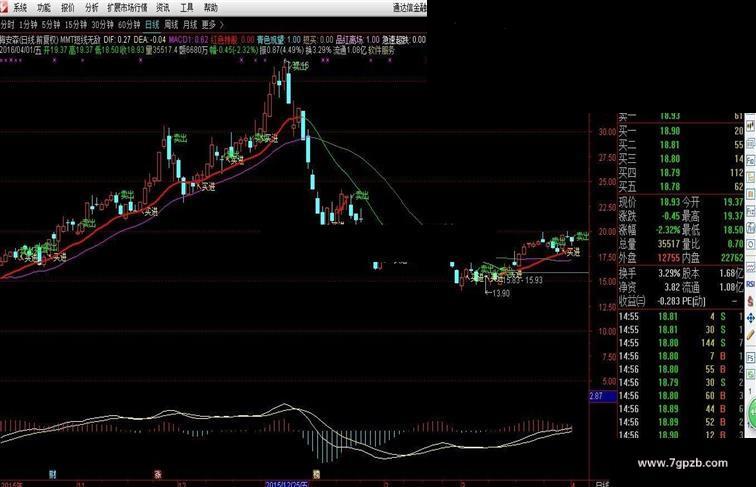Select the blue four-way arrows move tool

pos(751,318)
